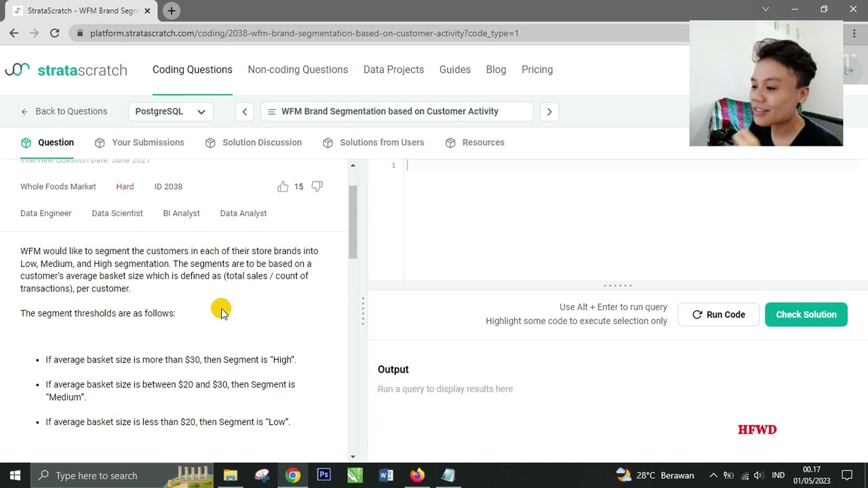Click the thumbs down icon
Screen dimensions: 868x488
click(317, 186)
